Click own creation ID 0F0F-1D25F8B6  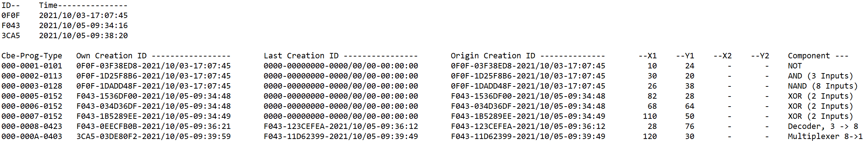pyautogui.click(x=153, y=76)
